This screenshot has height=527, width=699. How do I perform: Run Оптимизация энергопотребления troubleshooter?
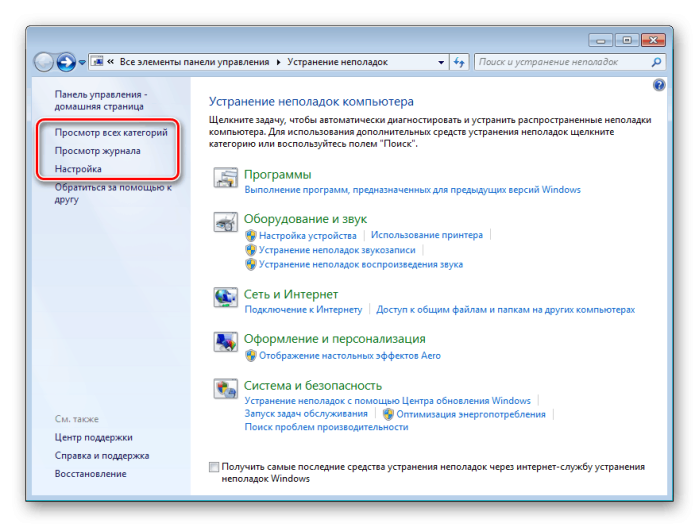471,414
